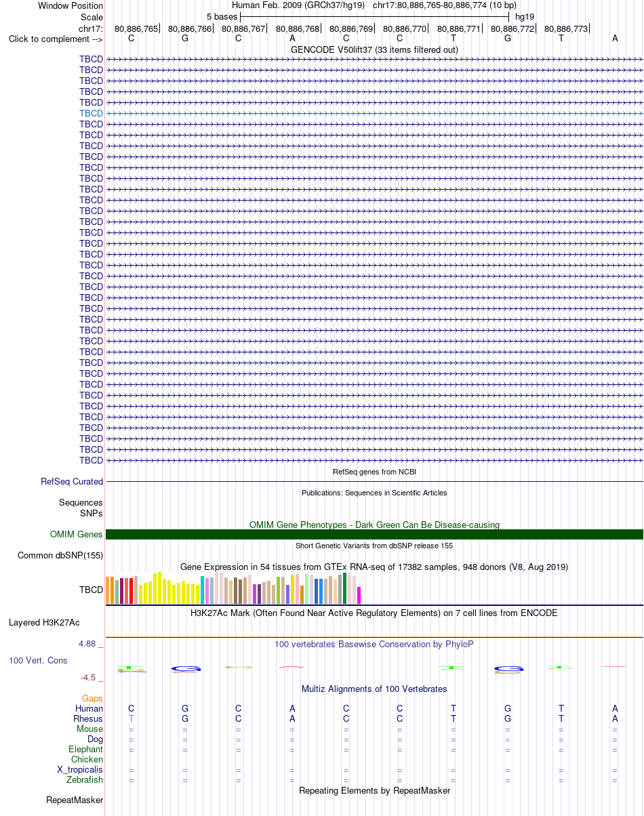The height and width of the screenshot is (816, 644).
Task: Click the 'Scale' label in ruler
Action: coord(92,17)
